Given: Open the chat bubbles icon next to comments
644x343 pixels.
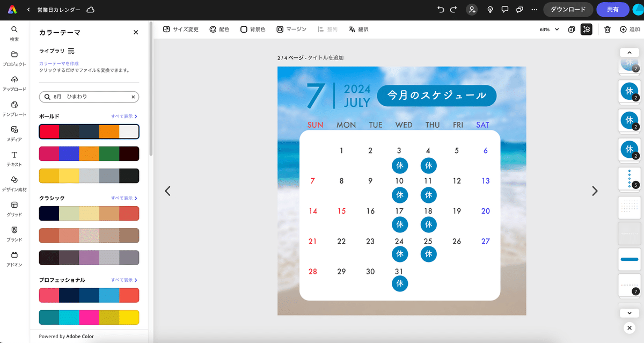Looking at the screenshot, I should pos(519,10).
